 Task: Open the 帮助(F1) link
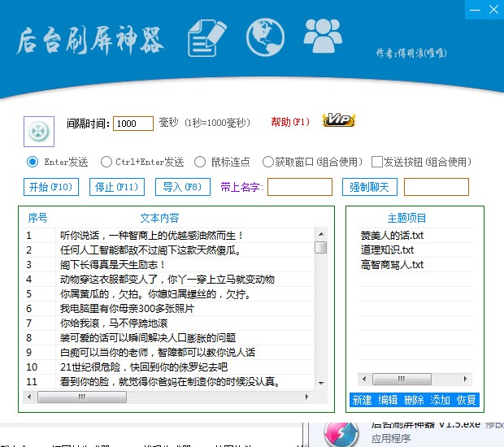[290, 122]
